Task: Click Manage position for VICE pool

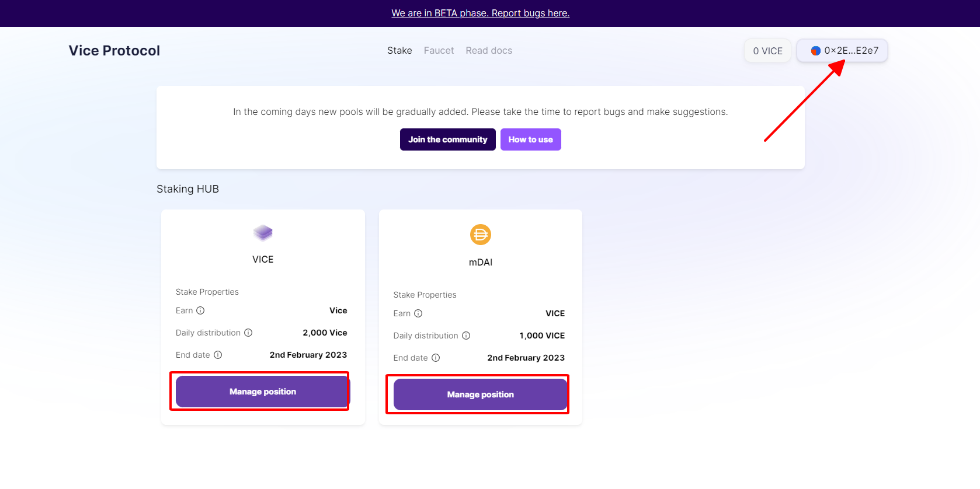Action: (x=262, y=392)
